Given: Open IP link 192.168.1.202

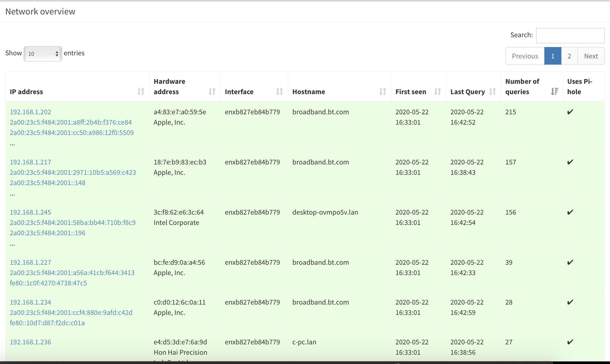Looking at the screenshot, I should 30,112.
